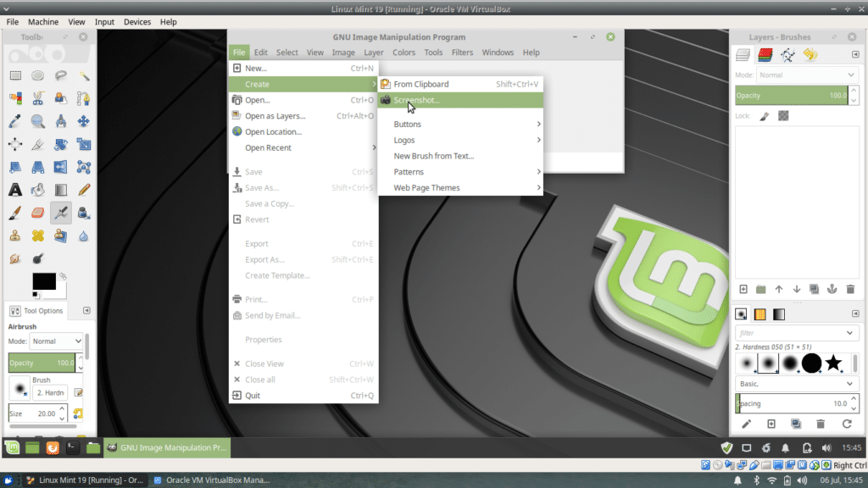This screenshot has width=868, height=488.
Task: Toggle Normal paint mode in Tool Options
Action: 55,341
